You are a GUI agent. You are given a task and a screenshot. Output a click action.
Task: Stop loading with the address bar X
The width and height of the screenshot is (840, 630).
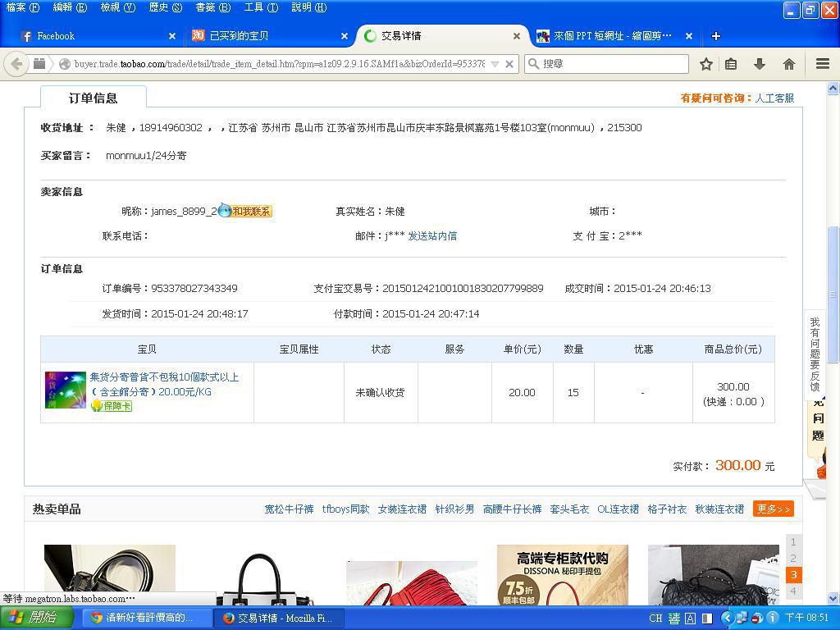click(x=509, y=64)
